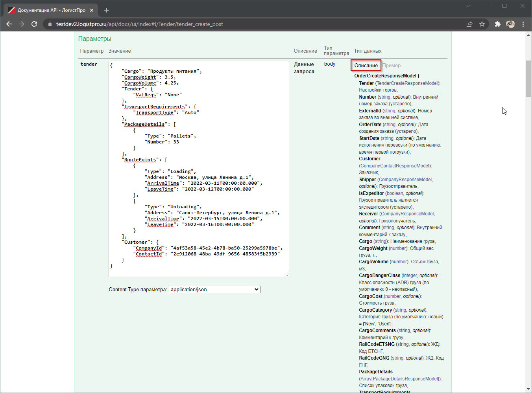This screenshot has height=393, width=532.
Task: Open a new browser tab
Action: pos(107,10)
